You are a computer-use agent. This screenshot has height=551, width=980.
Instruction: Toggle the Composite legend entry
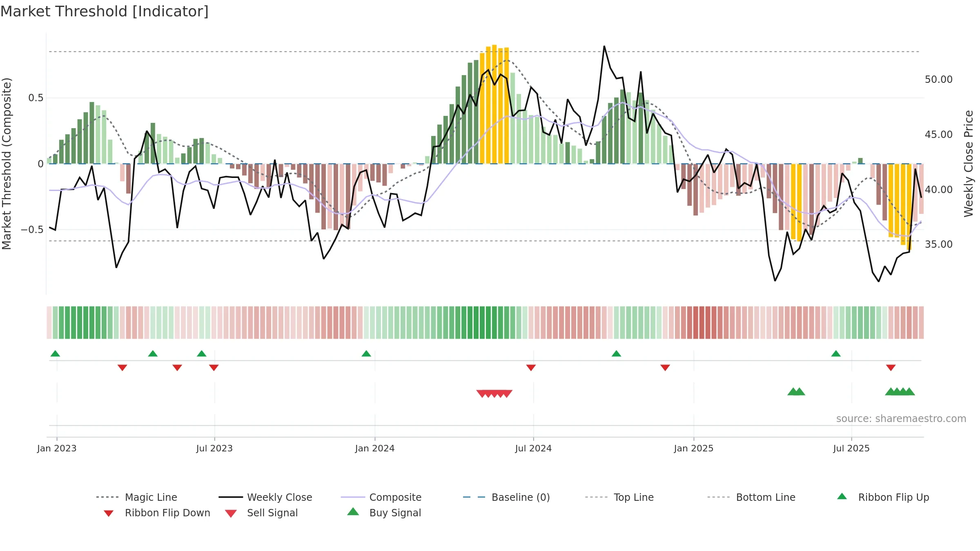[x=381, y=497]
